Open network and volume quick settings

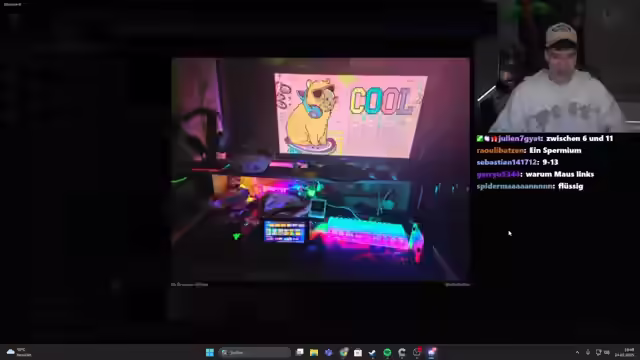point(603,352)
